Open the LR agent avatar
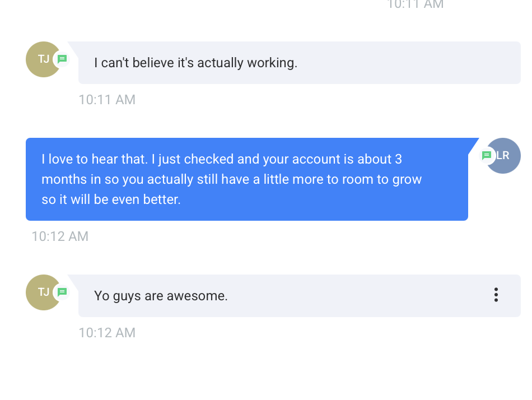This screenshot has height=400, width=532. click(x=505, y=156)
